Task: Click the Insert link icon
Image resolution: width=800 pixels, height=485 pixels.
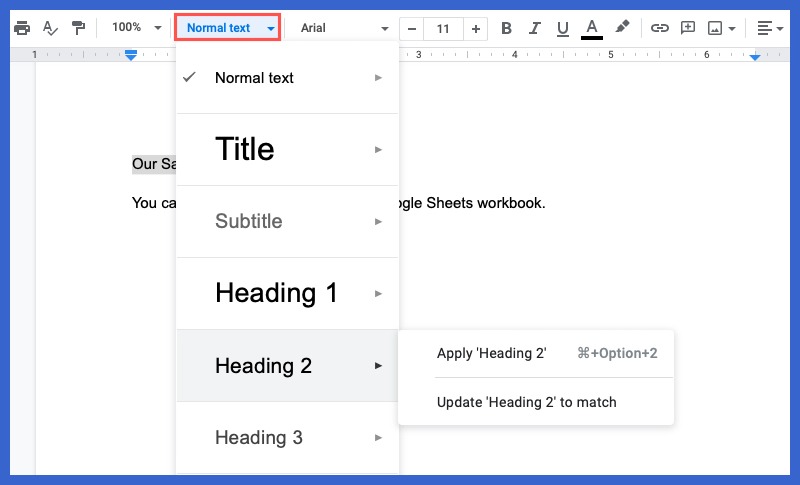Action: tap(659, 28)
